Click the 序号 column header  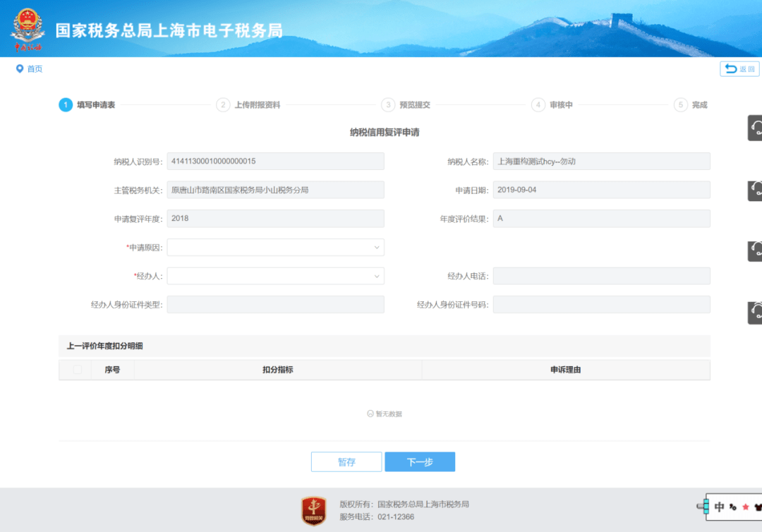[112, 370]
